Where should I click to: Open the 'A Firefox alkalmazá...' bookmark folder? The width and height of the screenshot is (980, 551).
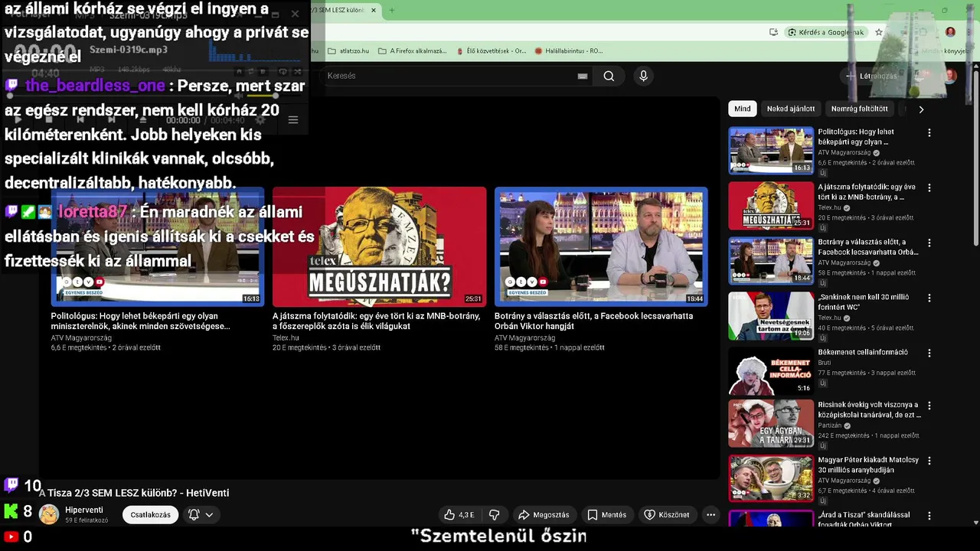coord(412,51)
